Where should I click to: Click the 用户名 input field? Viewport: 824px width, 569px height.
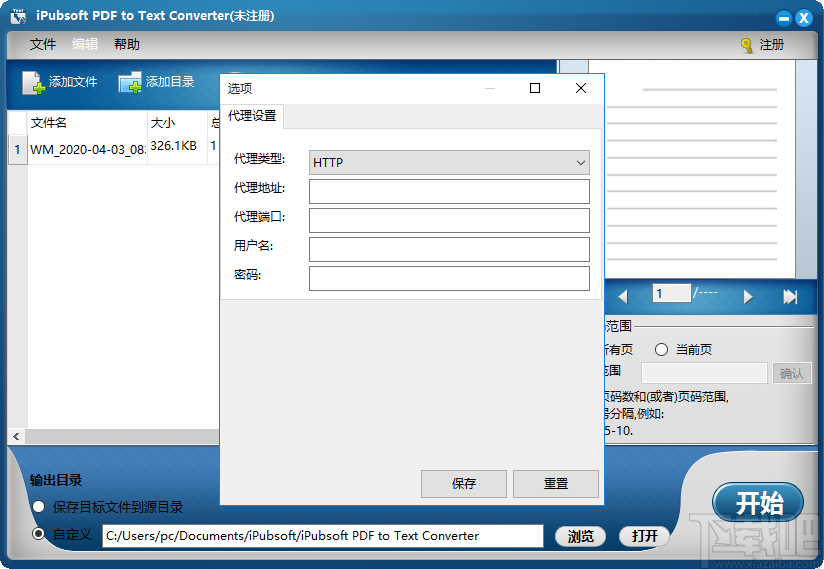click(449, 249)
